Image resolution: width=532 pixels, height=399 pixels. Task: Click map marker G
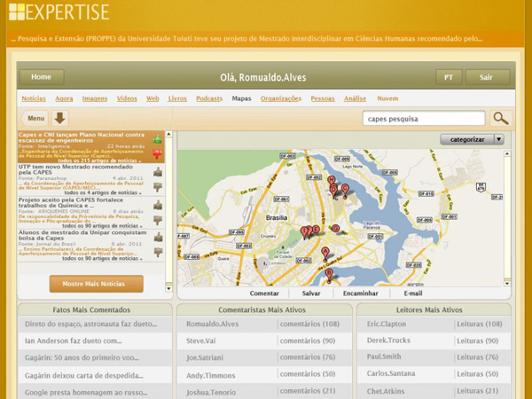(335, 229)
